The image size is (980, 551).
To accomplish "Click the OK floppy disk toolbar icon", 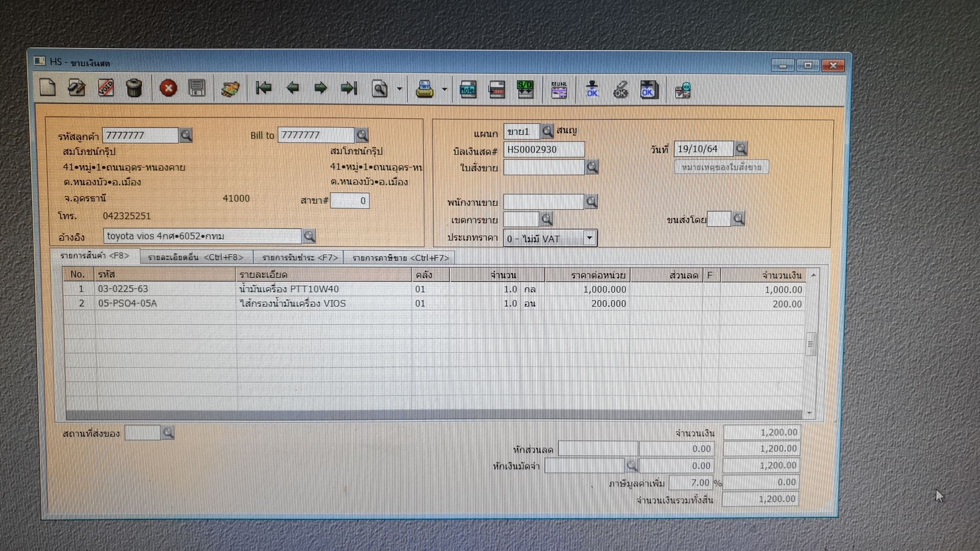I will [x=649, y=90].
